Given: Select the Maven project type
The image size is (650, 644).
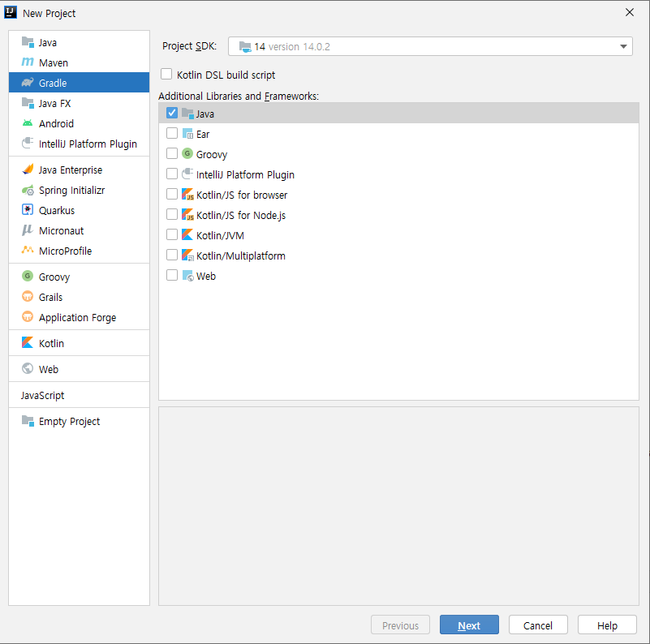Looking at the screenshot, I should [79, 62].
